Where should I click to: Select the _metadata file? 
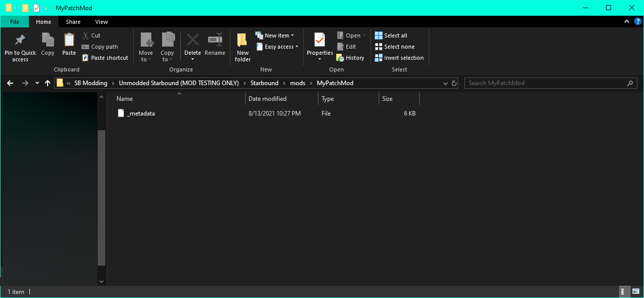[141, 114]
